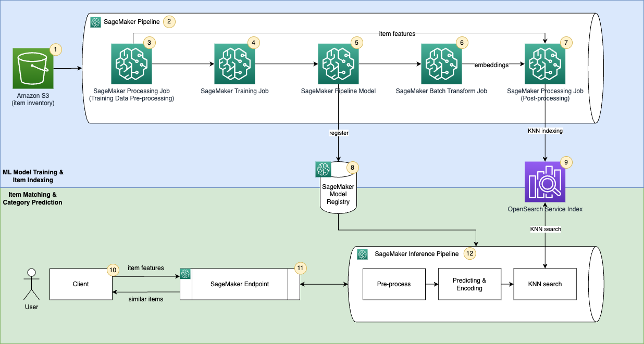
Task: Click the 'SageMaker Training Job' label
Action: tap(234, 91)
